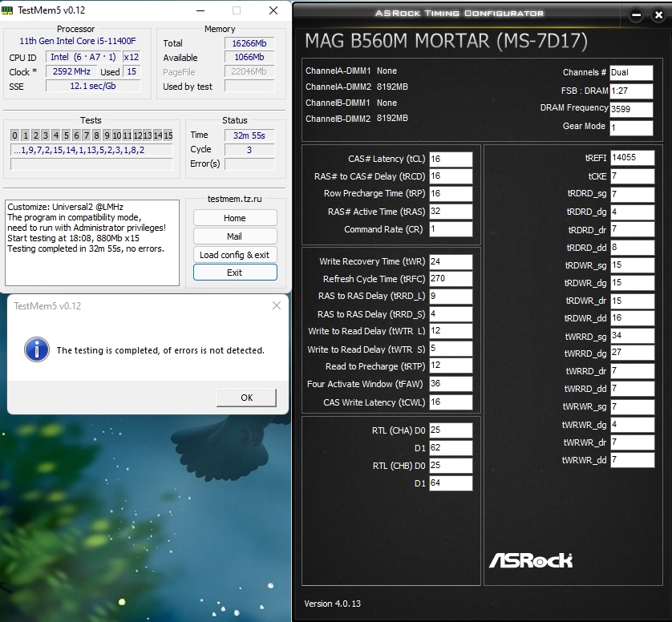672x622 pixels.
Task: Close the TestMem5 result dialog
Action: pyautogui.click(x=277, y=305)
